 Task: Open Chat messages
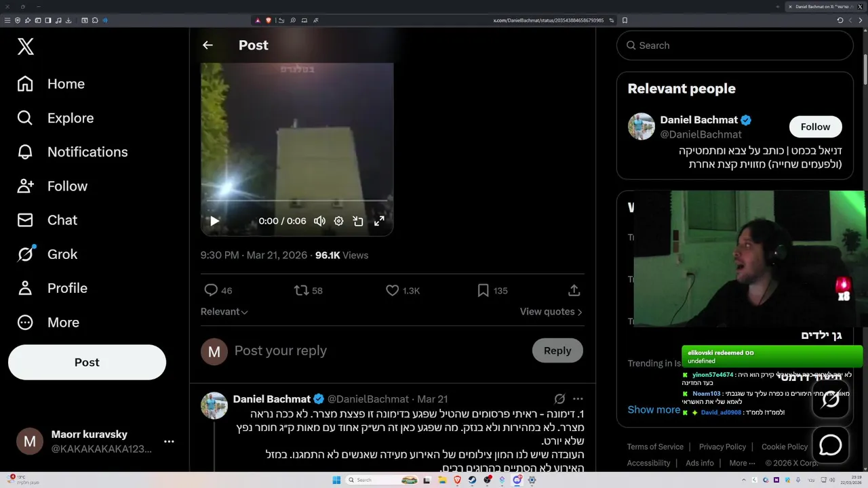coord(47,220)
